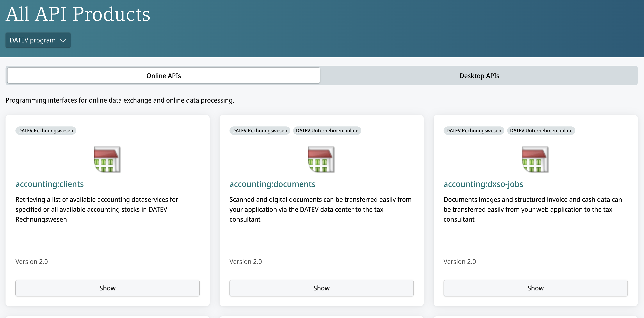Screen dimensions: 644x318
Task: Open the accounting:clients title link
Action: [49, 184]
